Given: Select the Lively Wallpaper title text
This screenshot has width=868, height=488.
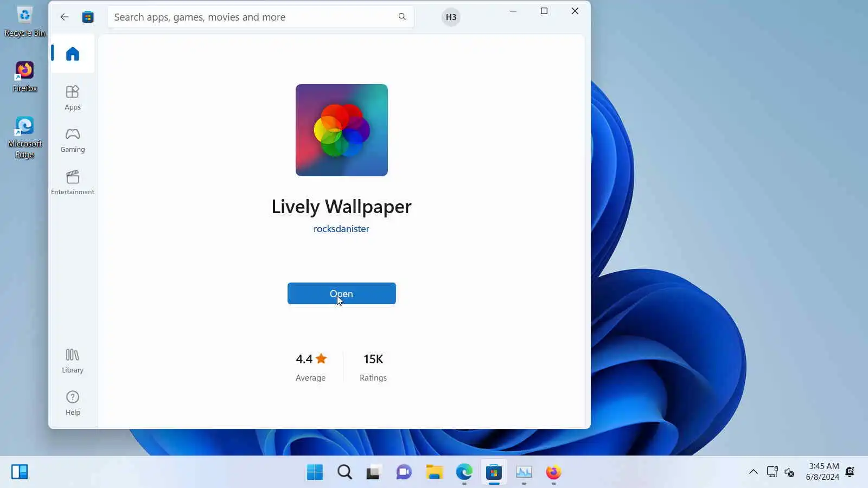Looking at the screenshot, I should point(341,207).
